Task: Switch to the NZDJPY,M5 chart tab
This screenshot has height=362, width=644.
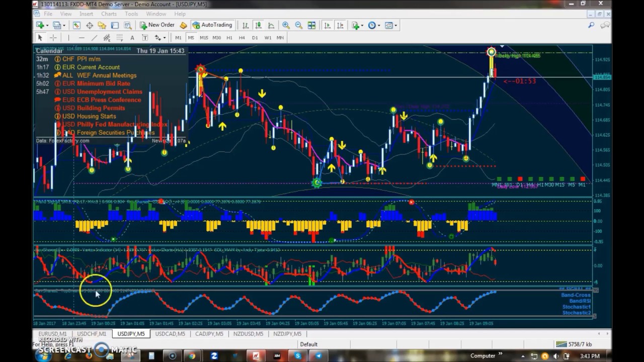Action: pyautogui.click(x=287, y=334)
